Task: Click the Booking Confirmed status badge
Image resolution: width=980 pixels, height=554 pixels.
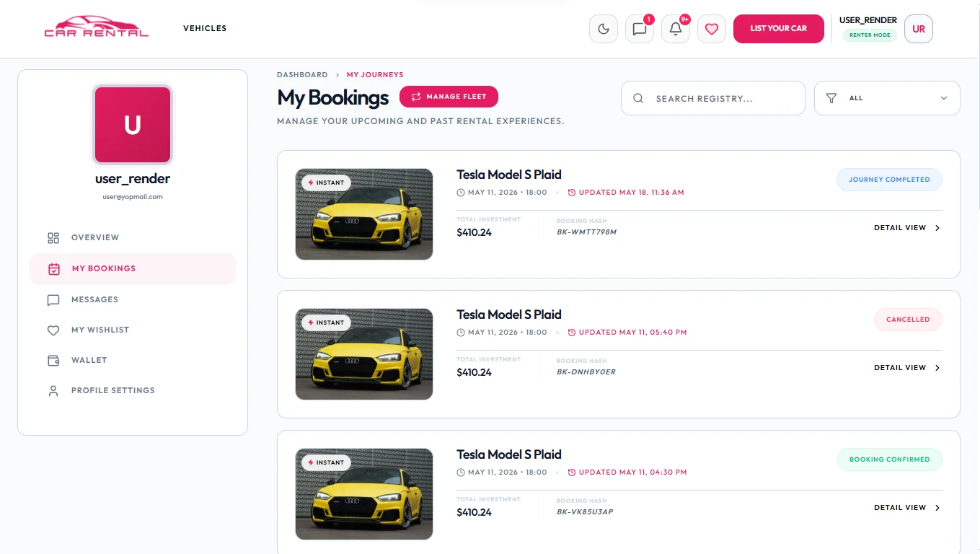Action: tap(889, 460)
